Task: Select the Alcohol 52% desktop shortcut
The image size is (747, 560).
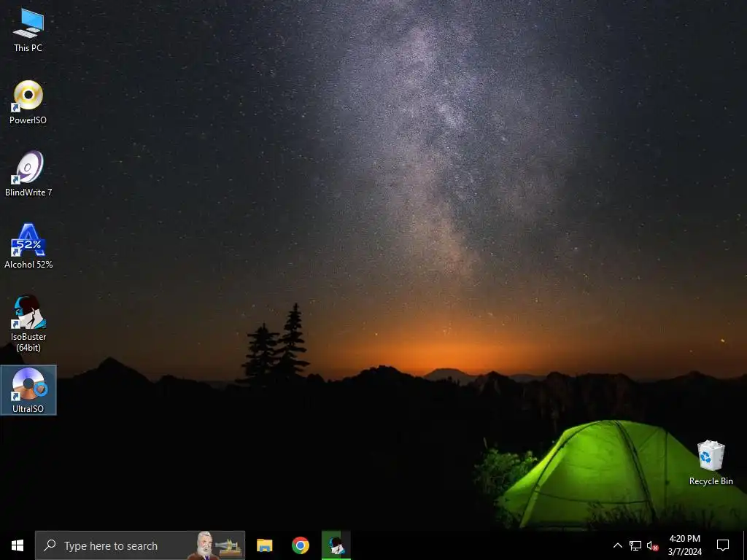Action: [x=28, y=246]
